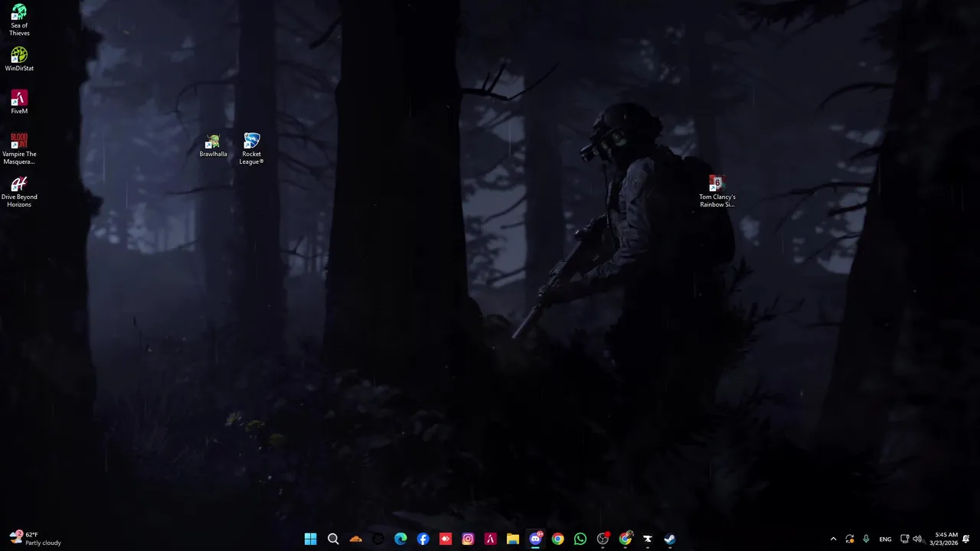Open the 62°F Partly cloudy weather widget

35,539
